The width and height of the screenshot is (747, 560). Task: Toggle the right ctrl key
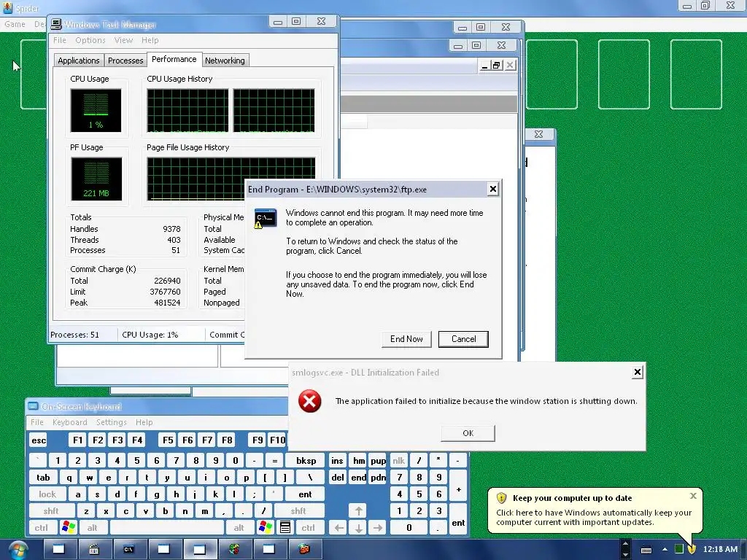click(309, 528)
